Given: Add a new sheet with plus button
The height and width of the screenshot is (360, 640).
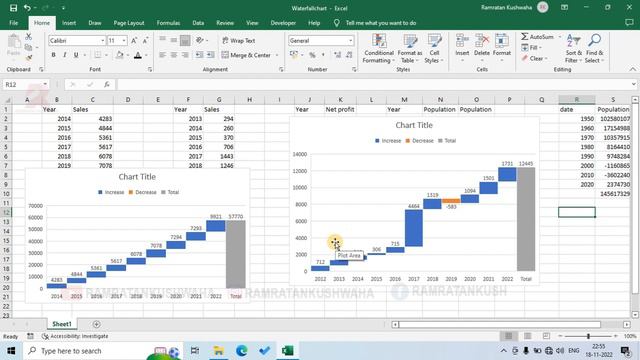Looking at the screenshot, I should (x=96, y=324).
